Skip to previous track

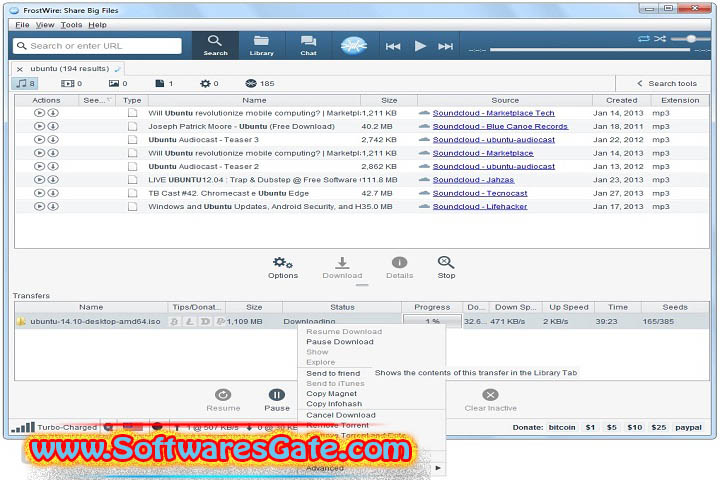pos(393,46)
